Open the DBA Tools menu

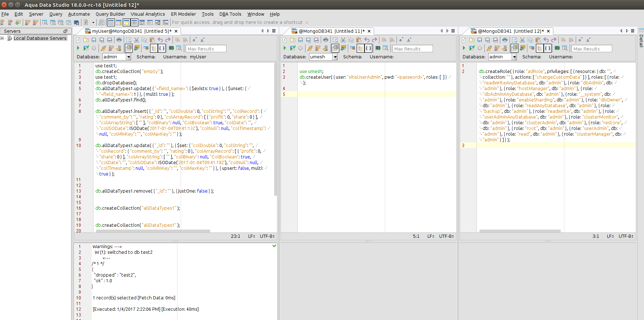pos(230,14)
